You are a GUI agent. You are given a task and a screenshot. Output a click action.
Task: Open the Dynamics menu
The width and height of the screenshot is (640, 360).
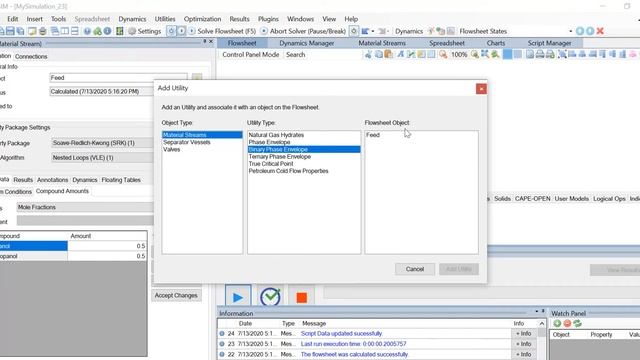click(132, 19)
